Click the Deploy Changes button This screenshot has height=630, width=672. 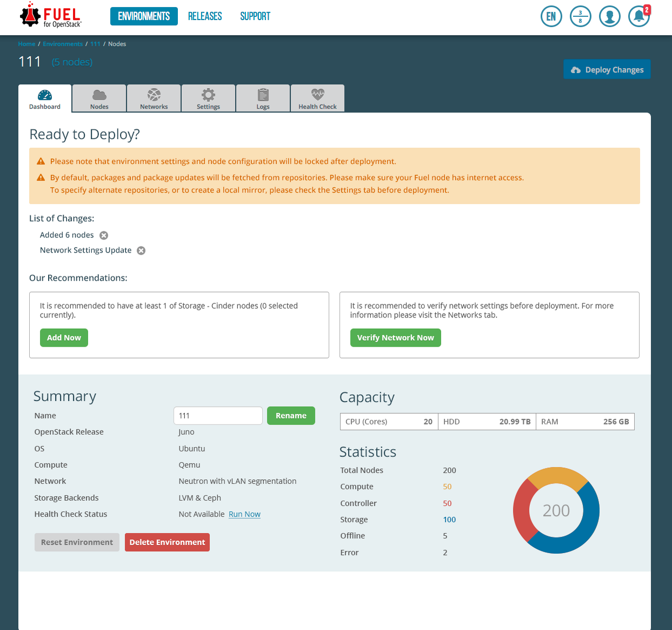tap(607, 70)
